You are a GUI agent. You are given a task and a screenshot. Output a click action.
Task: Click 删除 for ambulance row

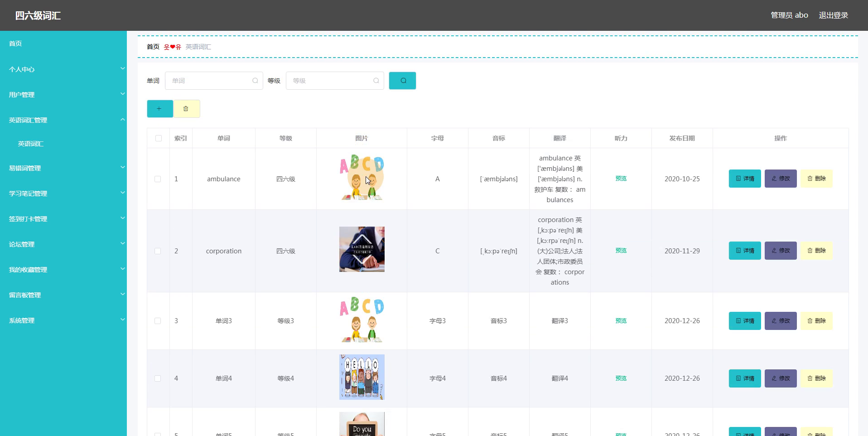point(816,179)
